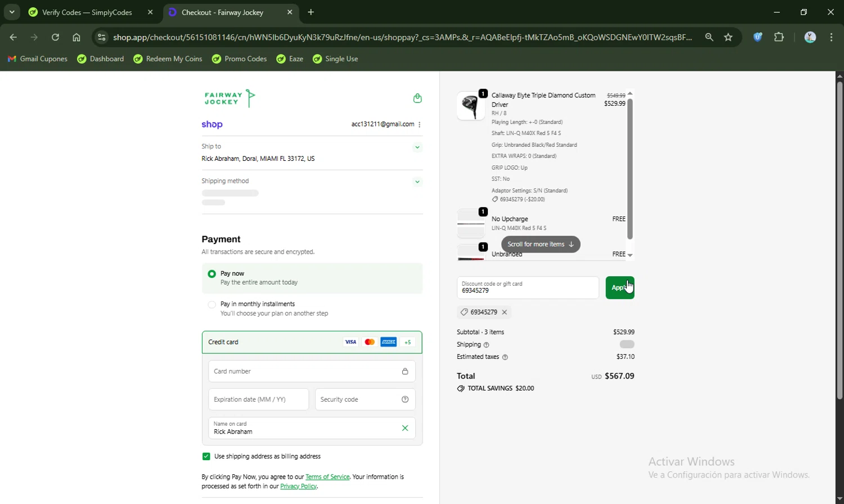Close the Verify Codes tab

[150, 12]
